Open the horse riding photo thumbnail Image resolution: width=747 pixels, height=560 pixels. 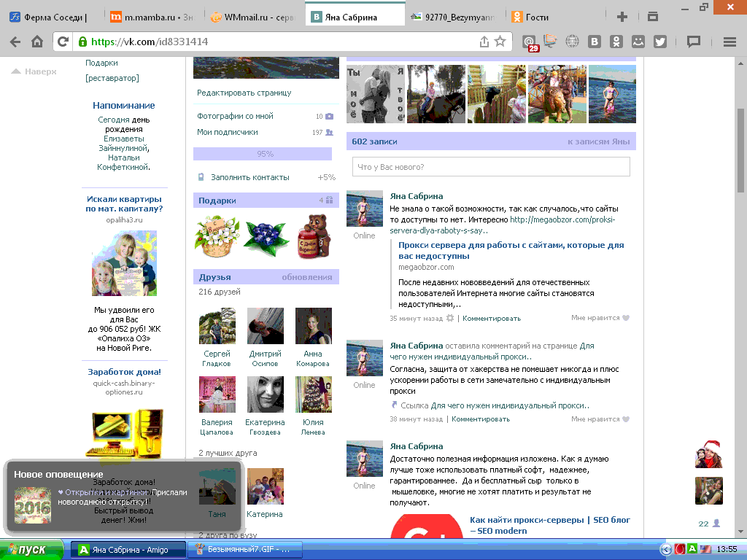pos(436,94)
